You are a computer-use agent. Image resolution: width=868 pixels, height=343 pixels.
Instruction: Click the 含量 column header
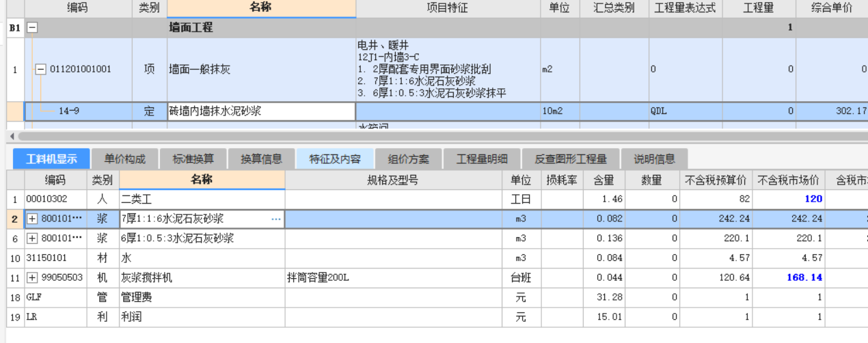tap(603, 180)
